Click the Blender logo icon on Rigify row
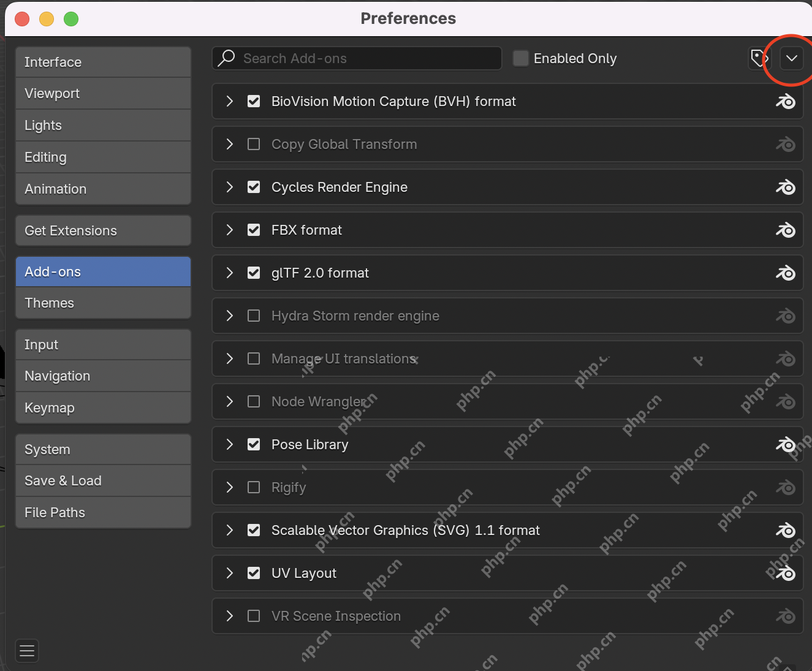The image size is (812, 671). click(786, 487)
